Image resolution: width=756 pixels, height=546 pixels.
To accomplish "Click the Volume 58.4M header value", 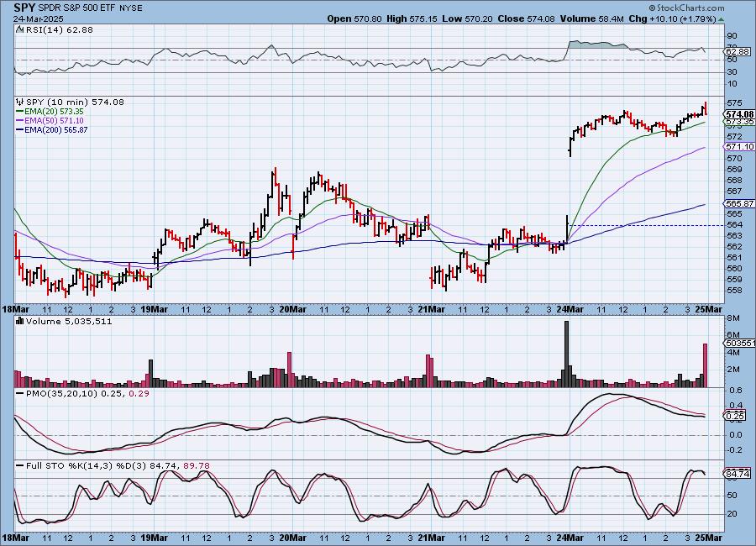I will coord(591,18).
